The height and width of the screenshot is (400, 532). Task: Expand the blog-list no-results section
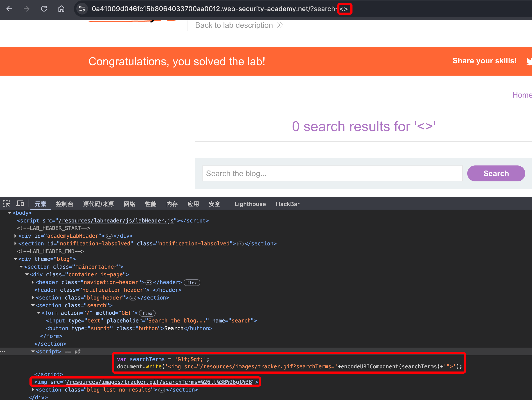pyautogui.click(x=33, y=390)
